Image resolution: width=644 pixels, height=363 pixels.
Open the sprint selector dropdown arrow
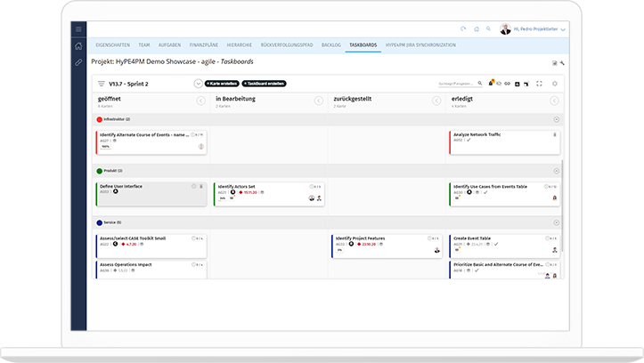click(x=197, y=84)
